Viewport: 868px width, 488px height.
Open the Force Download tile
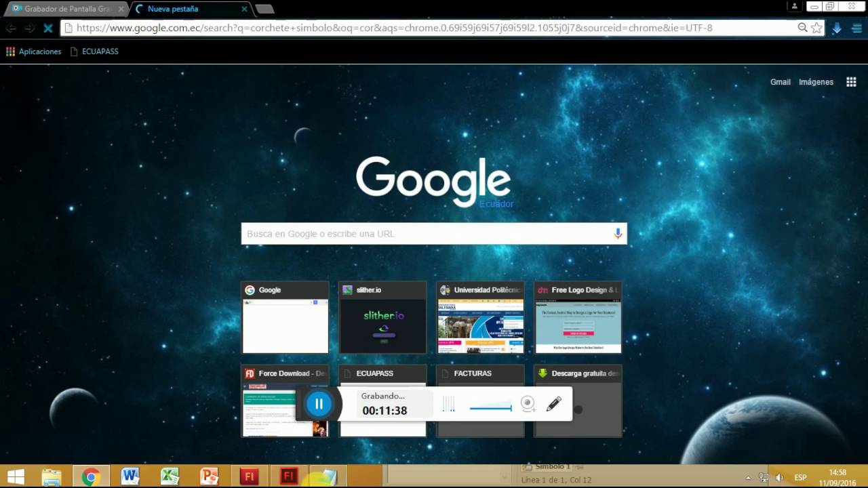285,401
